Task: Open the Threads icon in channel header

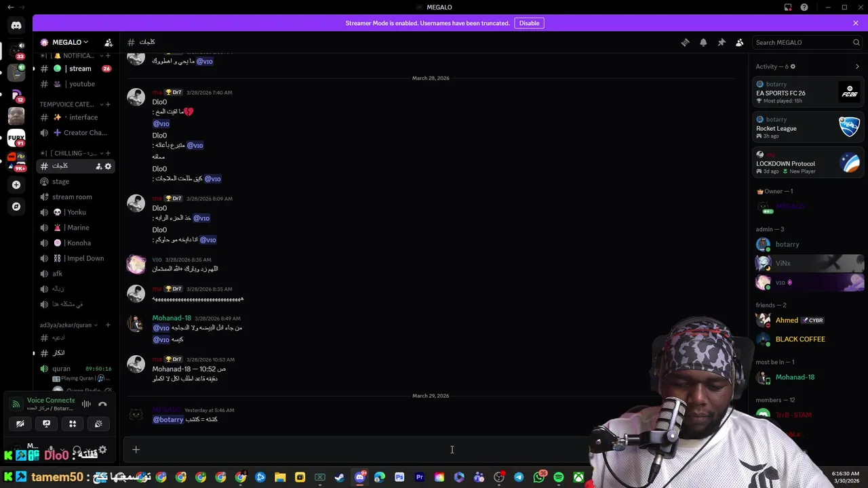Action: [685, 42]
